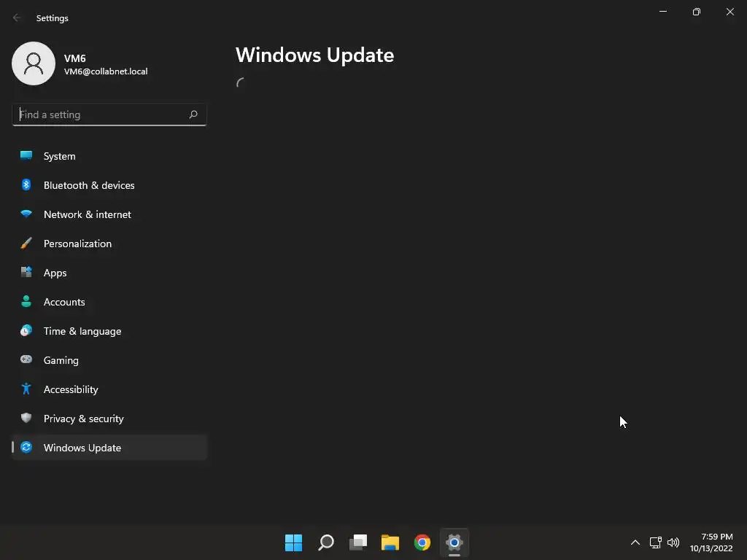
Task: Open Bluetooth & devices settings
Action: pos(109,185)
